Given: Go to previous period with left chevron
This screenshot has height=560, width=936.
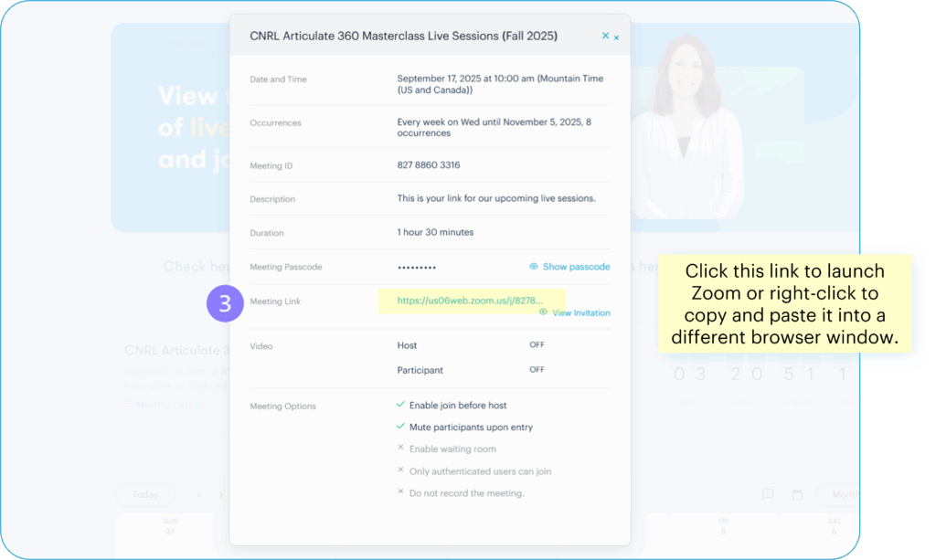Looking at the screenshot, I should 199,494.
